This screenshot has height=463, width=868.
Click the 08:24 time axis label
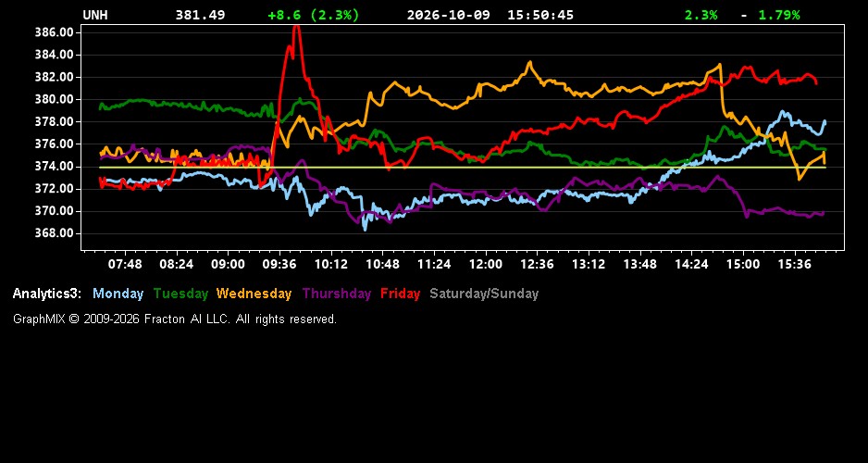177,264
